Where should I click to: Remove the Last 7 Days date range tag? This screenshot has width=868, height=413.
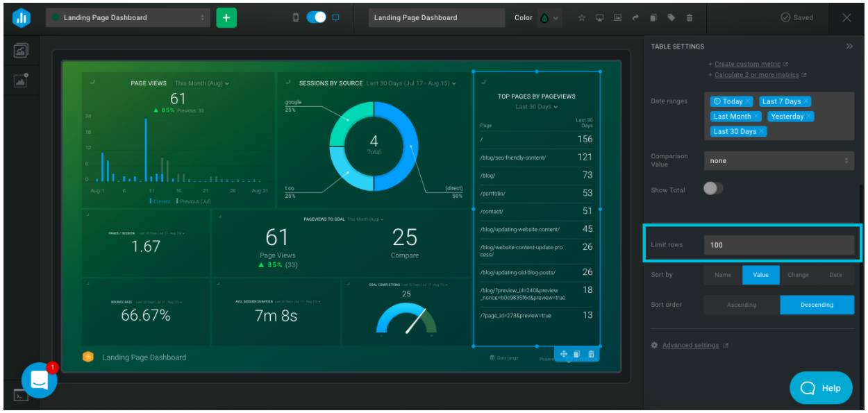(x=806, y=101)
